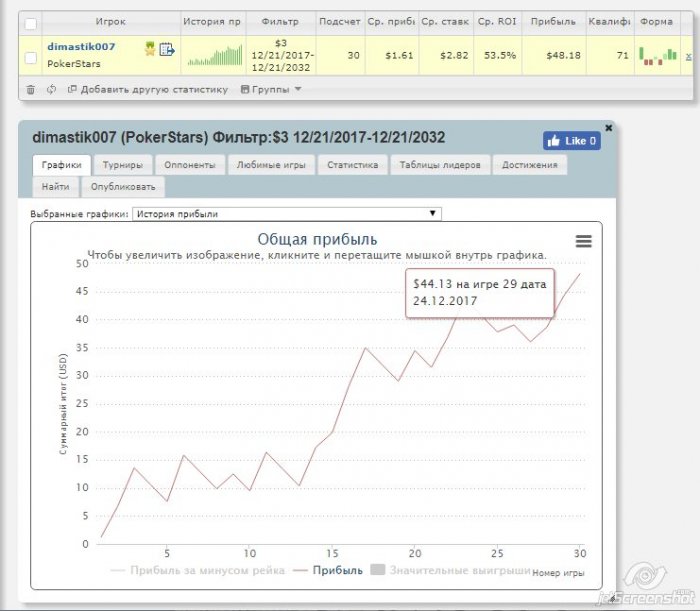Click the PokerStars label under the player name

74,64
